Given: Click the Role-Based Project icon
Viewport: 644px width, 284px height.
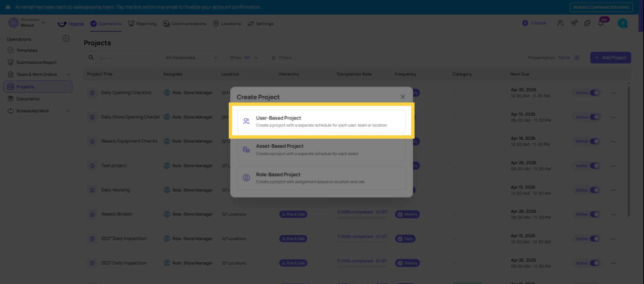Looking at the screenshot, I should pos(246,178).
